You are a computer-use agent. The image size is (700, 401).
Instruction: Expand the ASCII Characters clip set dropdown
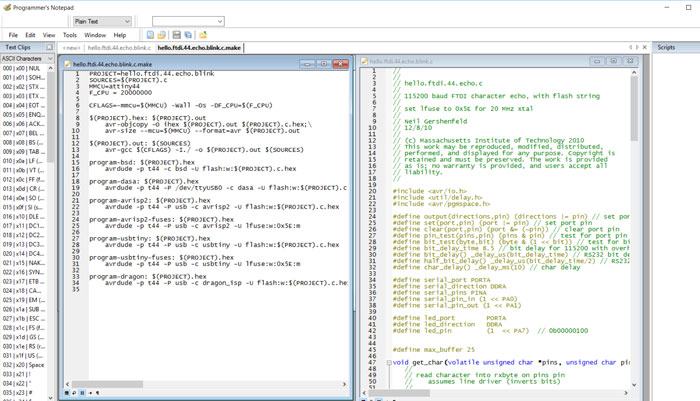[27, 58]
